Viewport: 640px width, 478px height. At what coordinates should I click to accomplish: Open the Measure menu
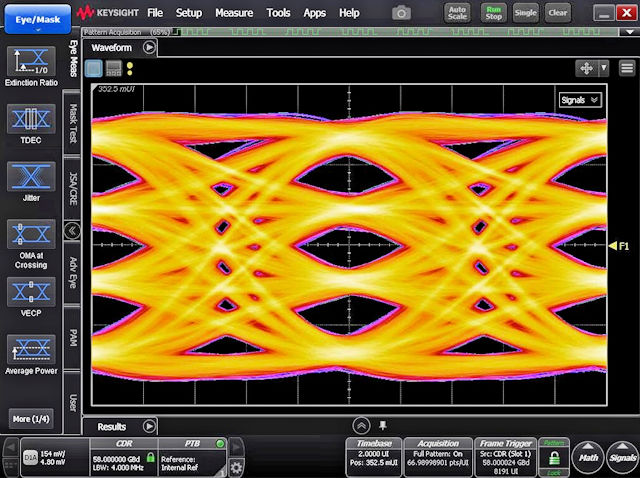[x=233, y=13]
